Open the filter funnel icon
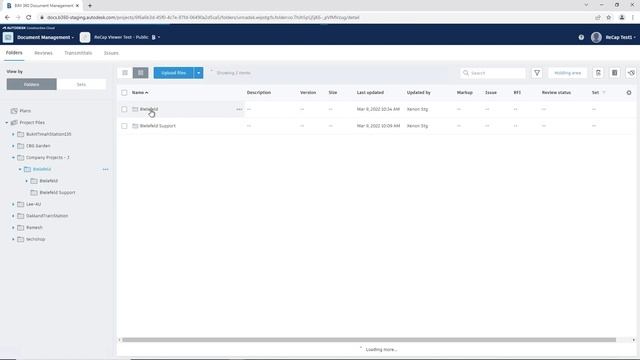 point(537,73)
